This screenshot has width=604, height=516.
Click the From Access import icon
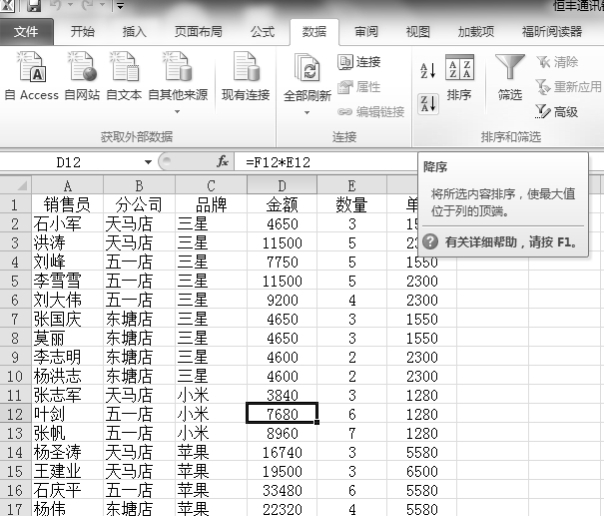[32, 67]
